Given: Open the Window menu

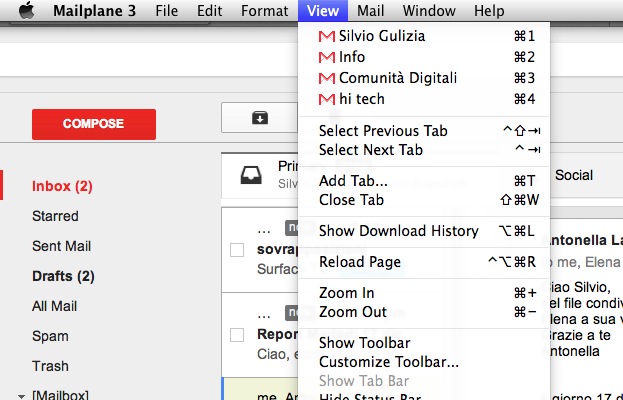Looking at the screenshot, I should 429,11.
